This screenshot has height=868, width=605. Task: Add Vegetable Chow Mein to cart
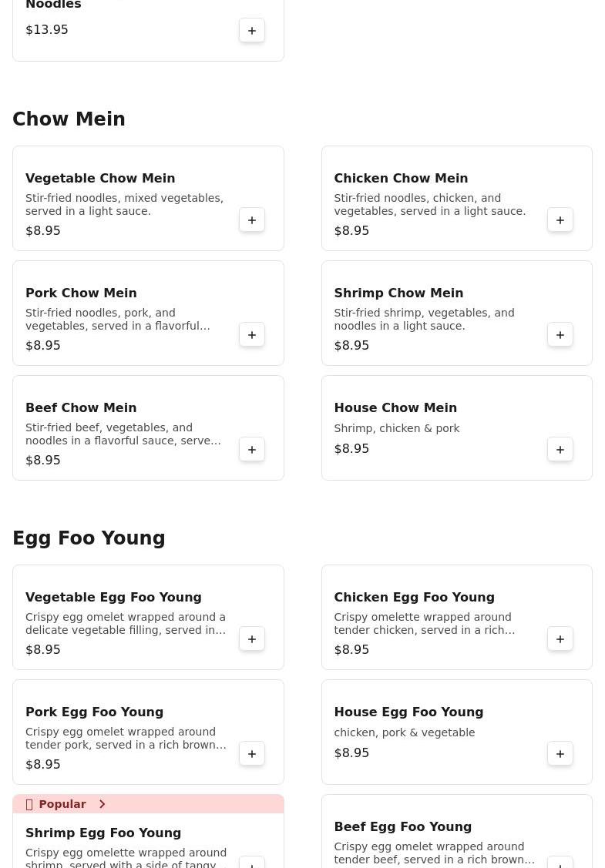click(252, 220)
